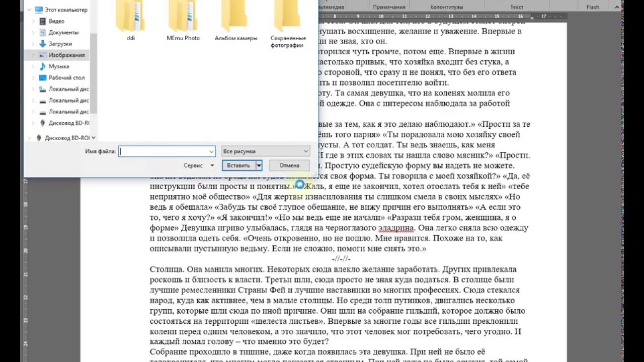
Task: Collapse the Word ribbon with the arrow
Action: click(x=618, y=7)
